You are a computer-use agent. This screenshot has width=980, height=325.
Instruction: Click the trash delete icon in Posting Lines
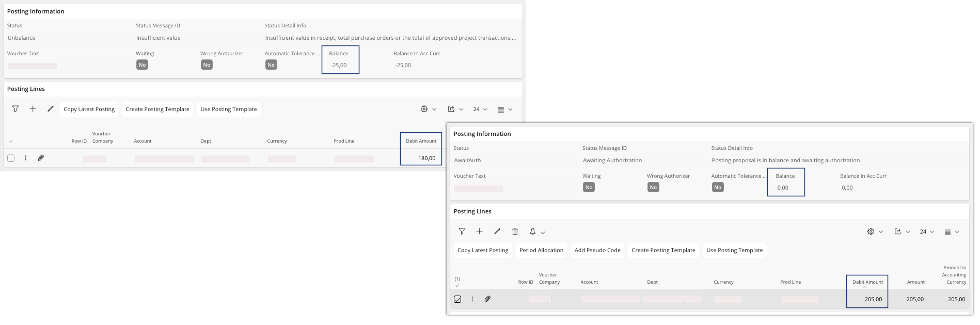515,231
